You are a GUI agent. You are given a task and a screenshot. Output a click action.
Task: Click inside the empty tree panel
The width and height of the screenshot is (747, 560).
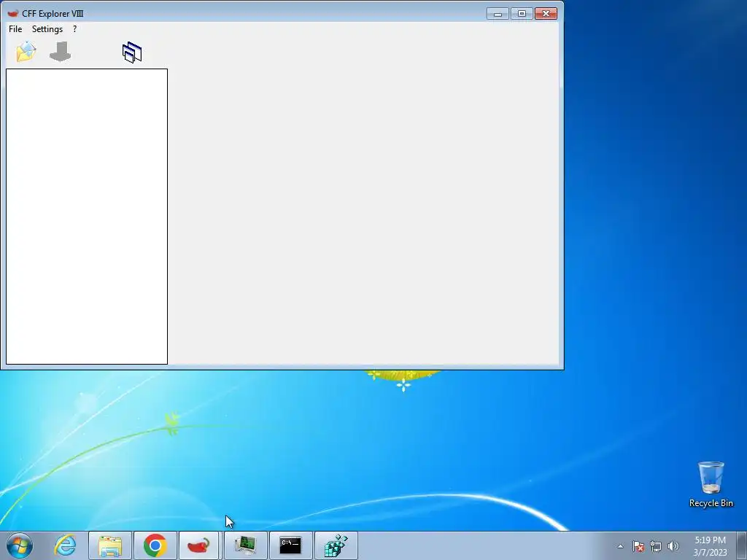[87, 217]
